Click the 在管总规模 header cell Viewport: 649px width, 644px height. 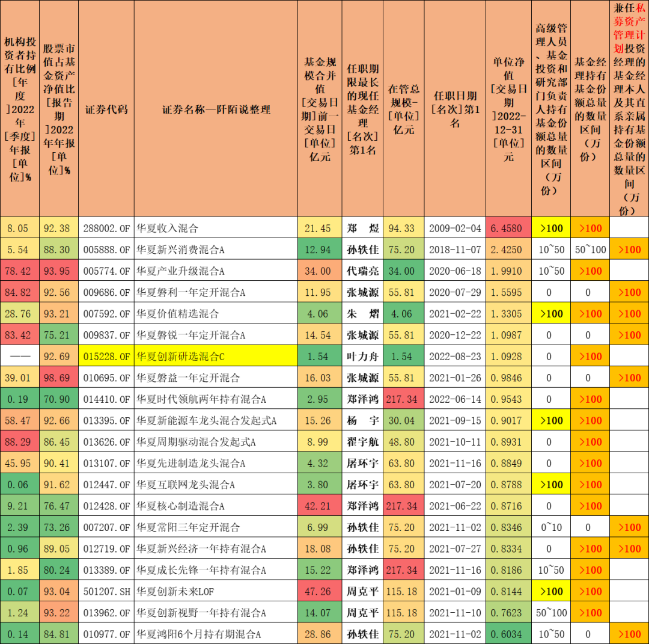403,106
